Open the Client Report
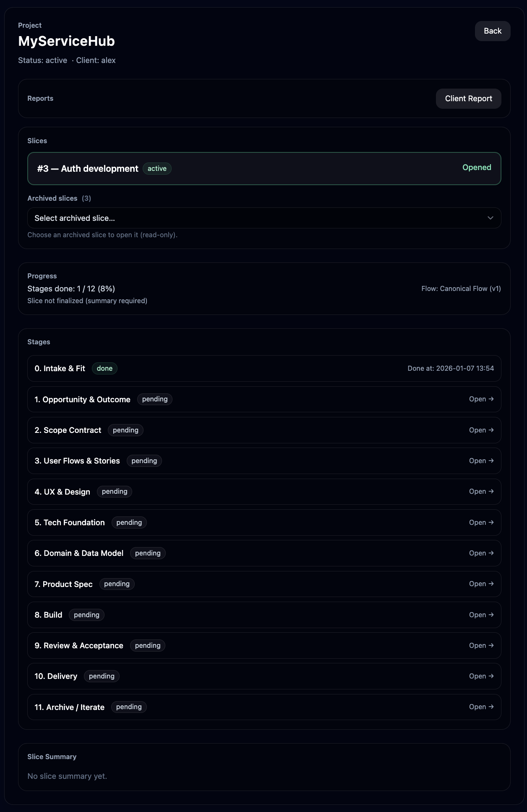The width and height of the screenshot is (527, 812). coord(468,99)
